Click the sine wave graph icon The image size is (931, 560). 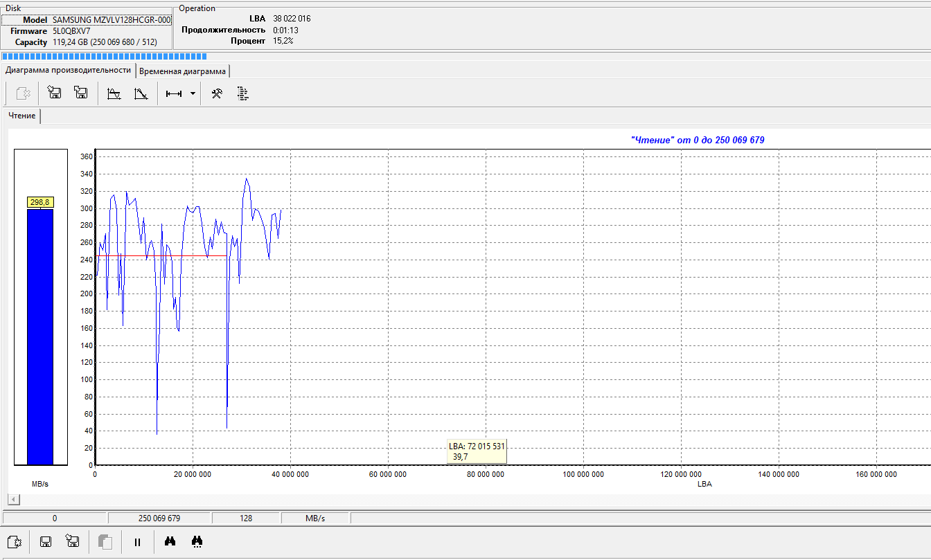pyautogui.click(x=114, y=93)
